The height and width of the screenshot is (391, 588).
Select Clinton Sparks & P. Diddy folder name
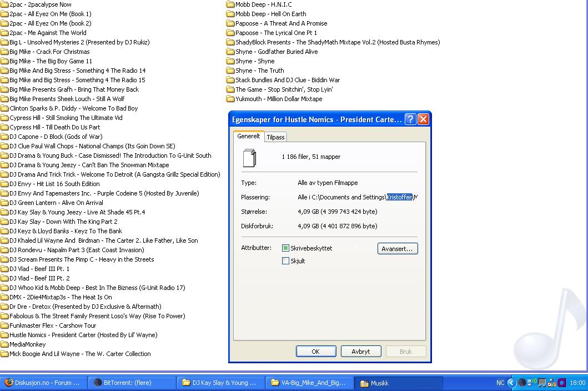74,108
